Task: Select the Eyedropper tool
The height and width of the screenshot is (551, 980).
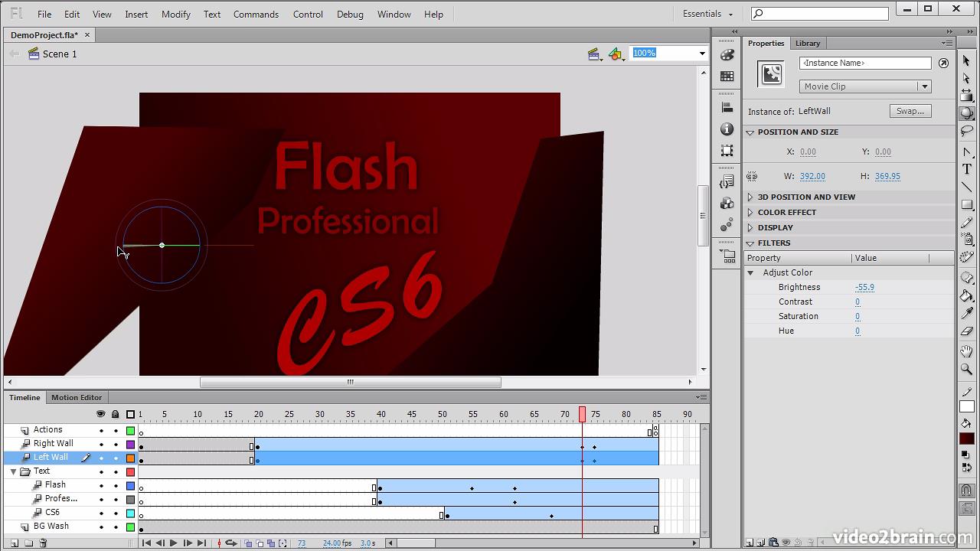Action: [967, 314]
